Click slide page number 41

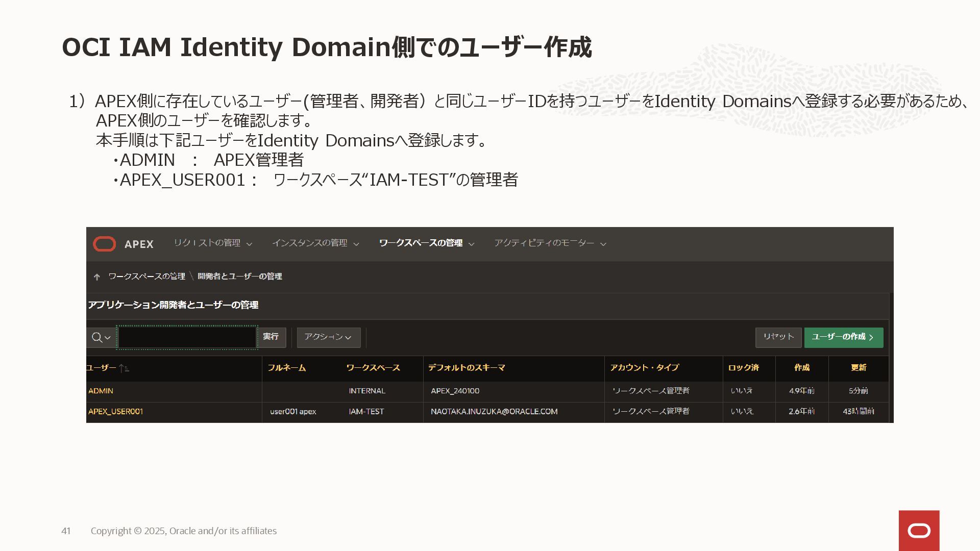coord(66,531)
